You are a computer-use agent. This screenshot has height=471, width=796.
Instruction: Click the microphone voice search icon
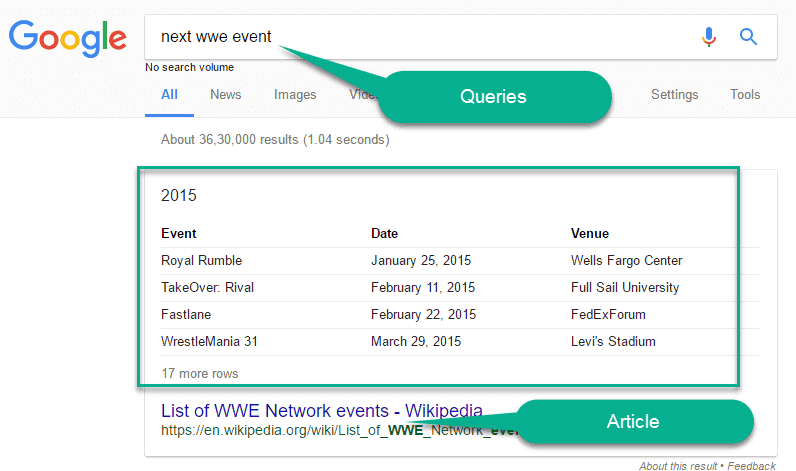[x=709, y=37]
